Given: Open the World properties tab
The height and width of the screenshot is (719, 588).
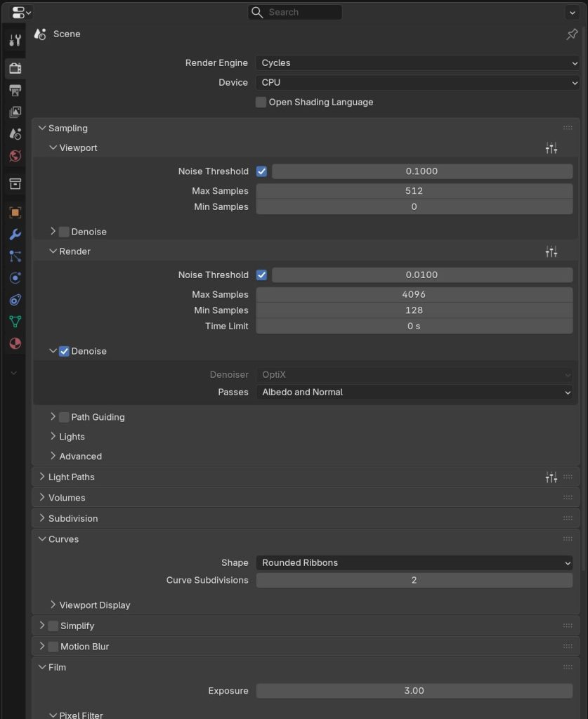Looking at the screenshot, I should point(15,156).
